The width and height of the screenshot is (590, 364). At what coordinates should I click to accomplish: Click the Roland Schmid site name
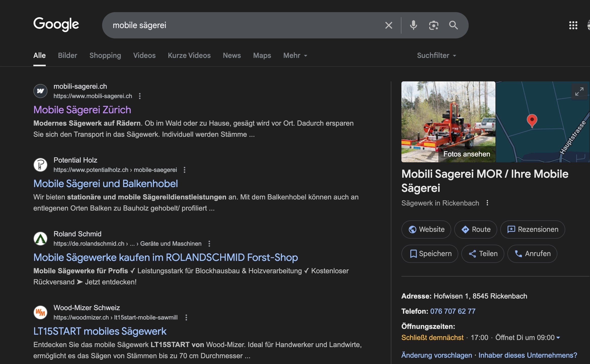77,234
